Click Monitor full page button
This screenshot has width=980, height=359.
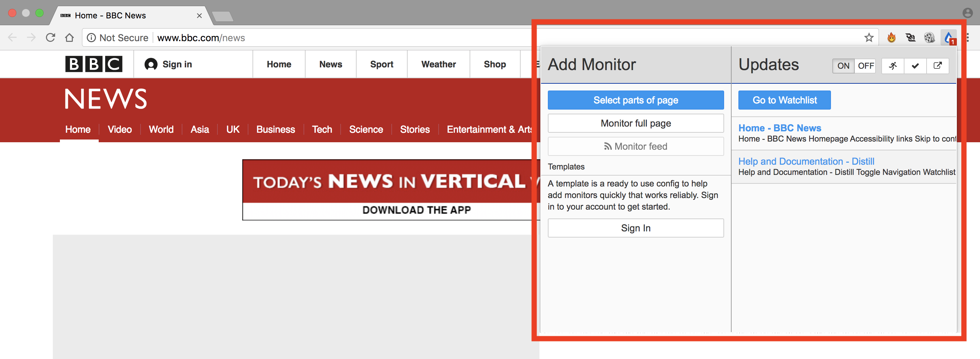click(636, 123)
